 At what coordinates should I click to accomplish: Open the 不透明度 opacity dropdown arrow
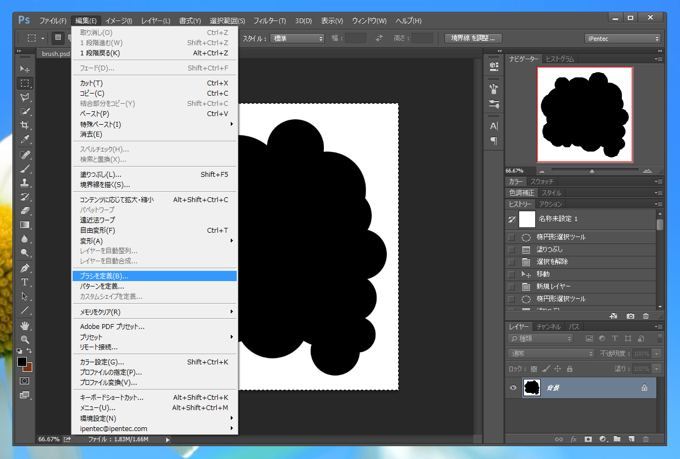pyautogui.click(x=657, y=354)
